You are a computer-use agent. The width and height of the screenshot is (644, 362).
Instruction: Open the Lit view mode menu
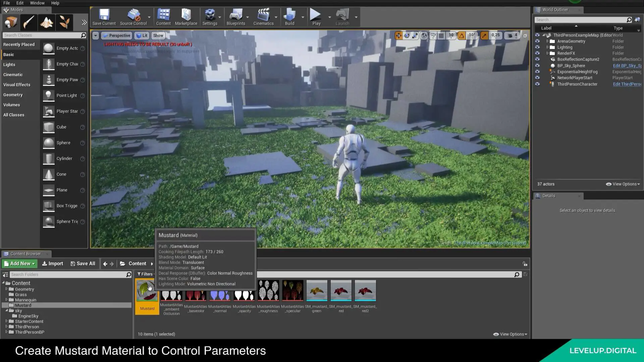[x=142, y=36]
